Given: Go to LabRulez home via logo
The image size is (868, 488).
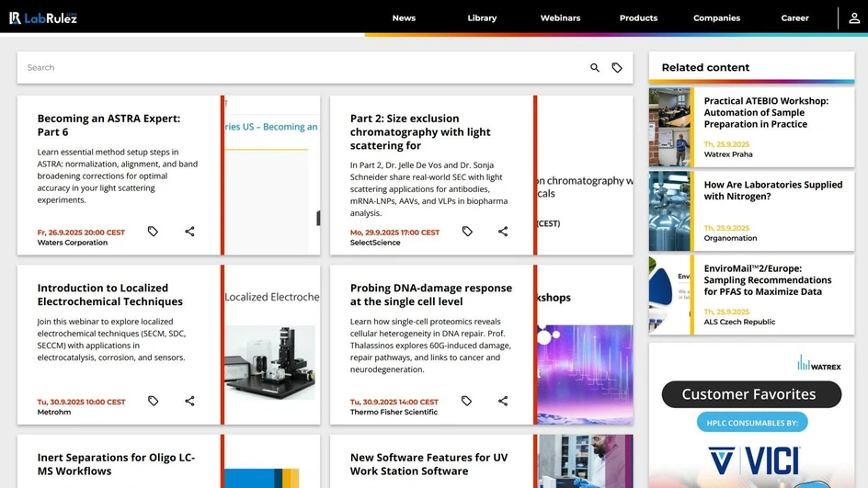Looking at the screenshot, I should 43,17.
